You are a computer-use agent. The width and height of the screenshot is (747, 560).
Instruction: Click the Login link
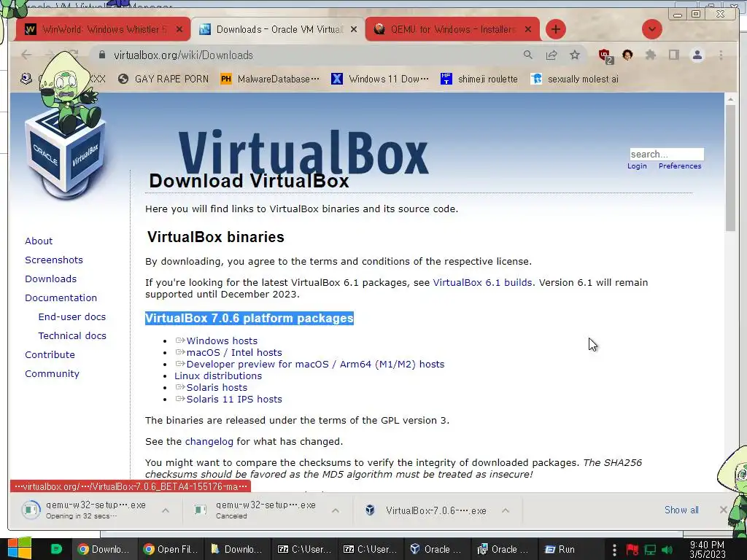637,166
